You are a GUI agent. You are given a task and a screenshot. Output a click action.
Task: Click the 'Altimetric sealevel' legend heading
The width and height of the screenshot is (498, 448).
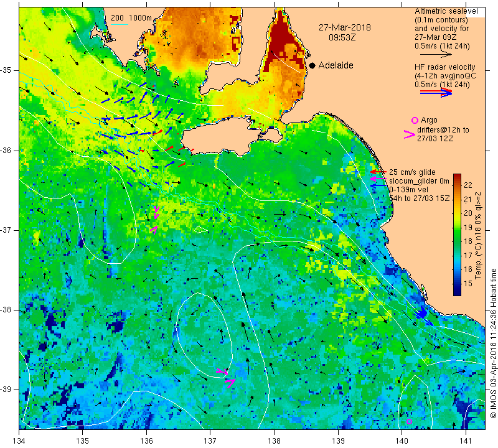(446, 11)
